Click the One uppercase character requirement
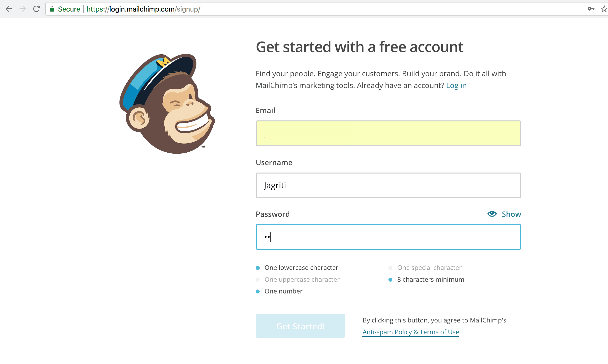 point(298,279)
